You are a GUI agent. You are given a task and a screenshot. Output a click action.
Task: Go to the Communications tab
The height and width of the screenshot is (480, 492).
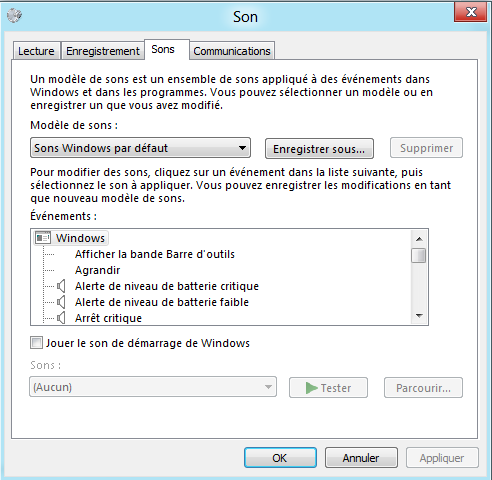tap(232, 51)
